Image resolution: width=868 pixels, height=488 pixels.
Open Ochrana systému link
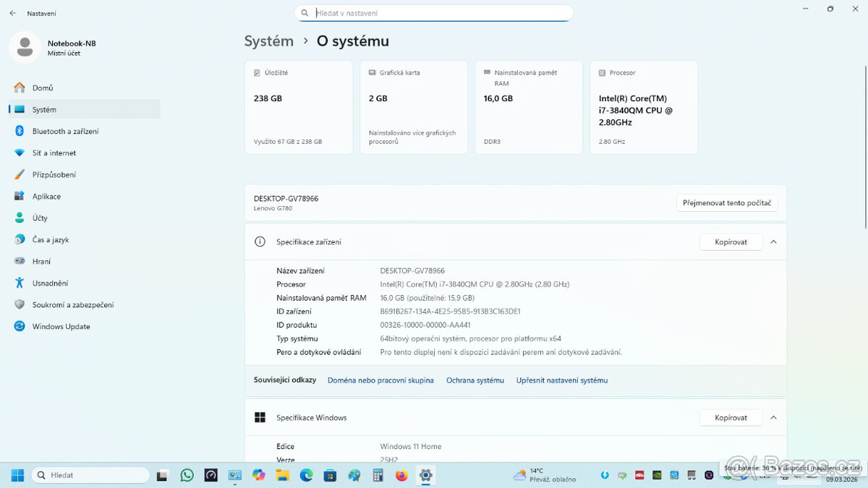tap(475, 380)
